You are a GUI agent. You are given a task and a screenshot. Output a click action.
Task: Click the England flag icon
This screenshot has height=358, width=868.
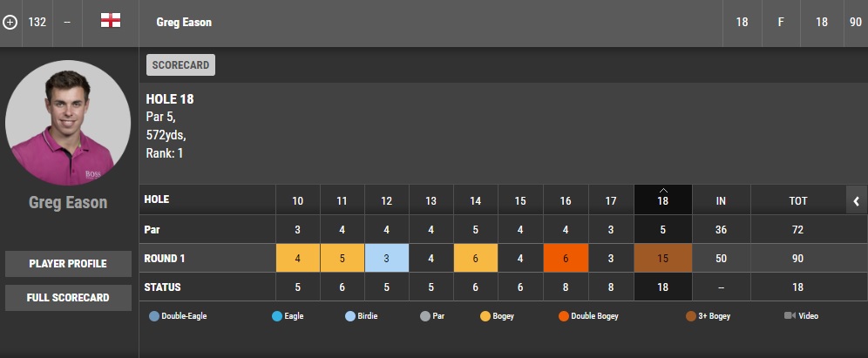(x=111, y=21)
